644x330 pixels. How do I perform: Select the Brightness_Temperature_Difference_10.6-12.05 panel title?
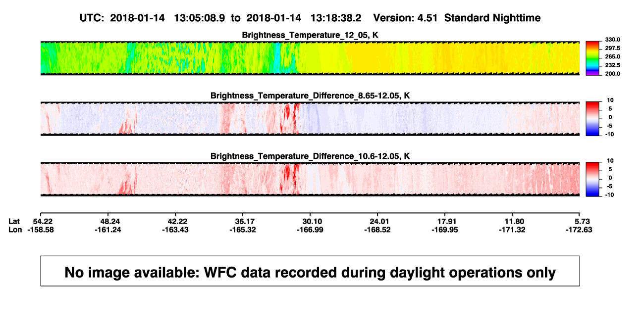pos(310,156)
